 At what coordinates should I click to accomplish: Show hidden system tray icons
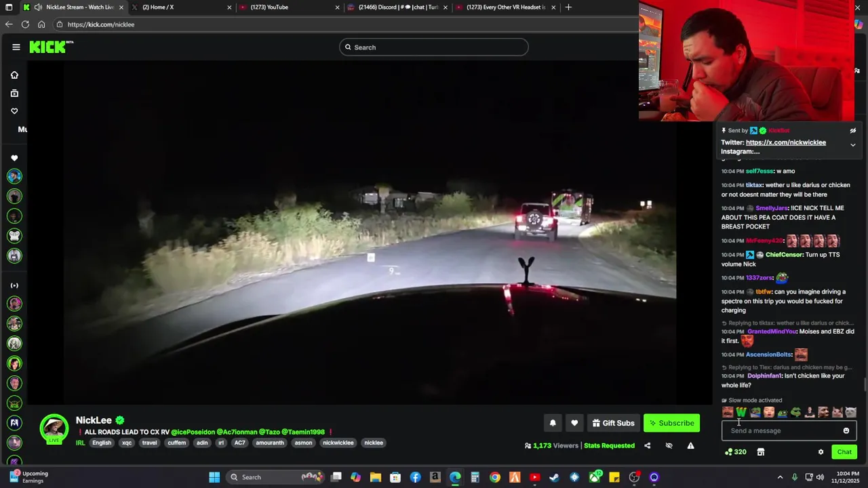point(780,477)
